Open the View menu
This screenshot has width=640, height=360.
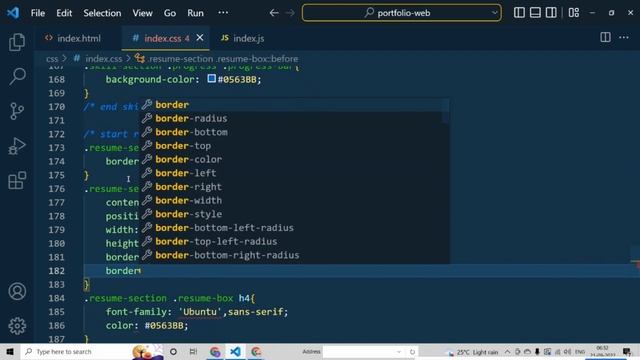point(142,13)
